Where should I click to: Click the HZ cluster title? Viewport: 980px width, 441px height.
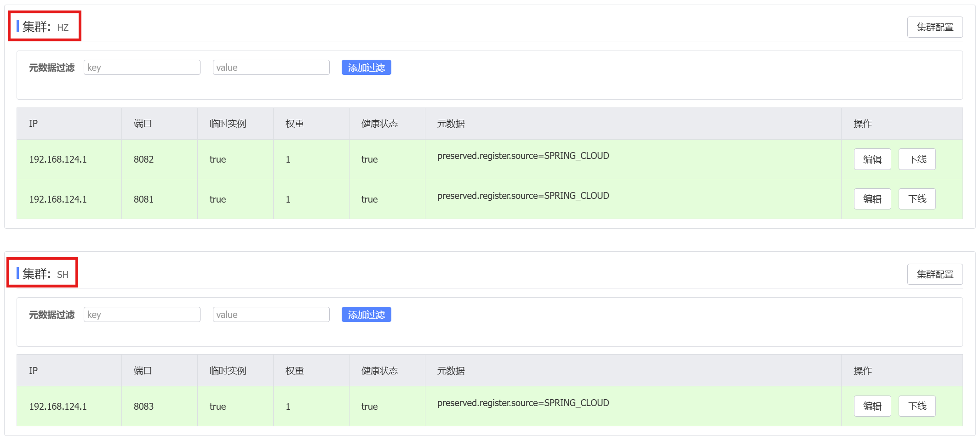(x=45, y=27)
